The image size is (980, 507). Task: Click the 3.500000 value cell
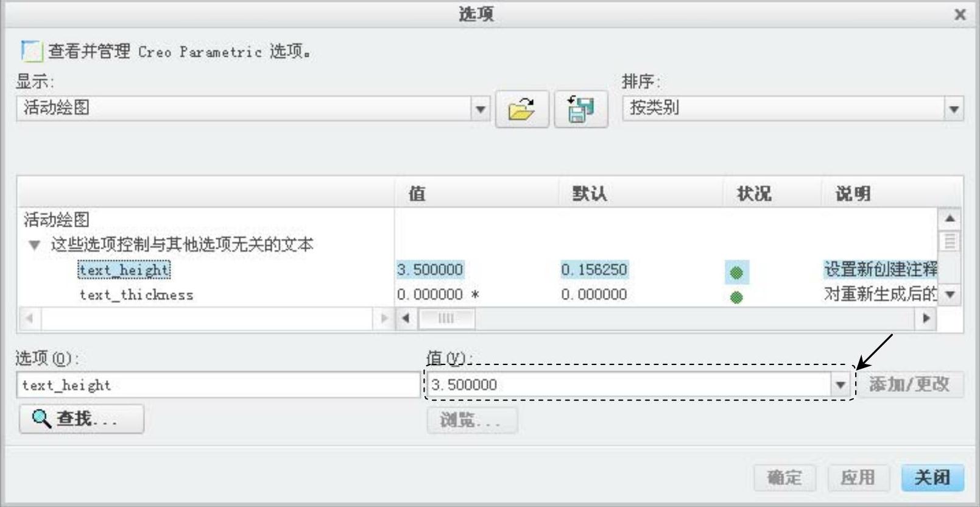(x=430, y=269)
